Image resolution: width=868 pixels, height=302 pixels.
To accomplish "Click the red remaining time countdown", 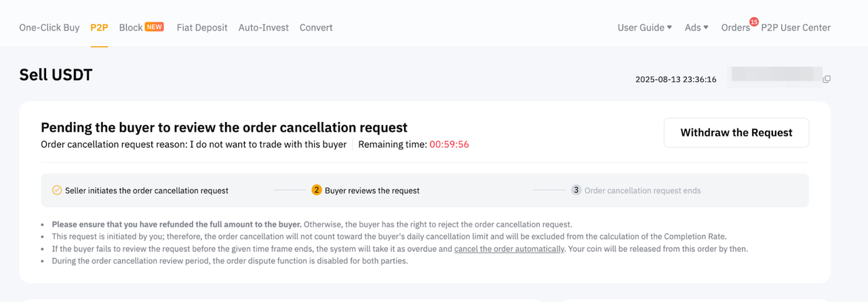I will [x=449, y=145].
